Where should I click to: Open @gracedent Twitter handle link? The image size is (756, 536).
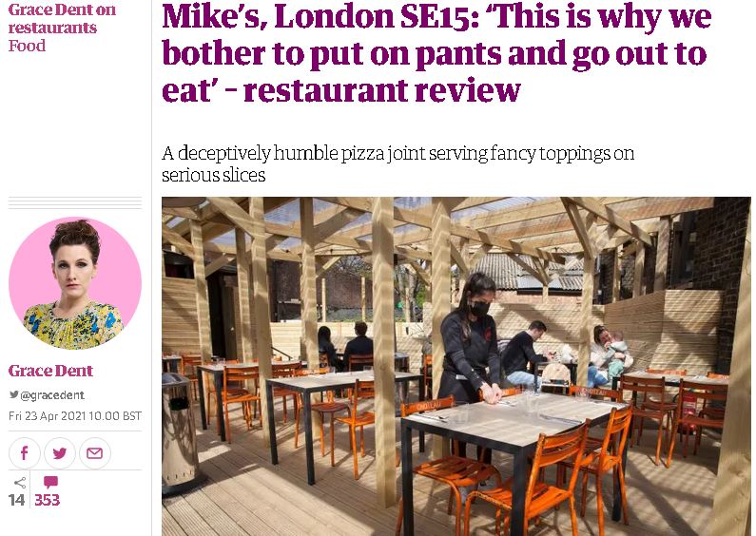click(52, 395)
